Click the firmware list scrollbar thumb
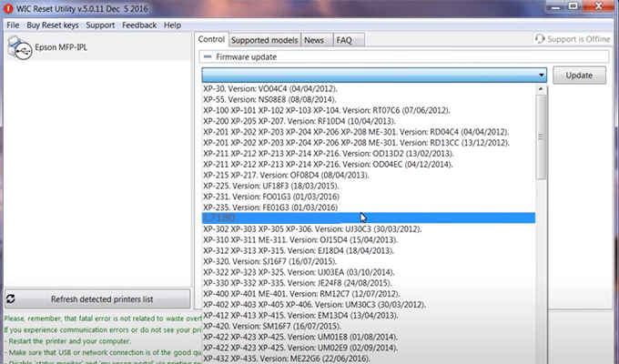 point(541,137)
